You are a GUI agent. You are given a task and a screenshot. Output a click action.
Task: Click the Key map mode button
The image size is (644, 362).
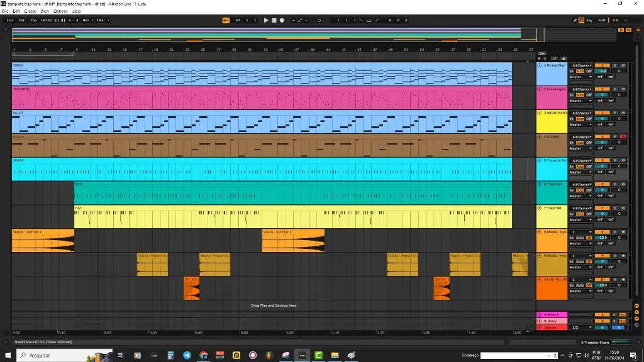coord(589,20)
